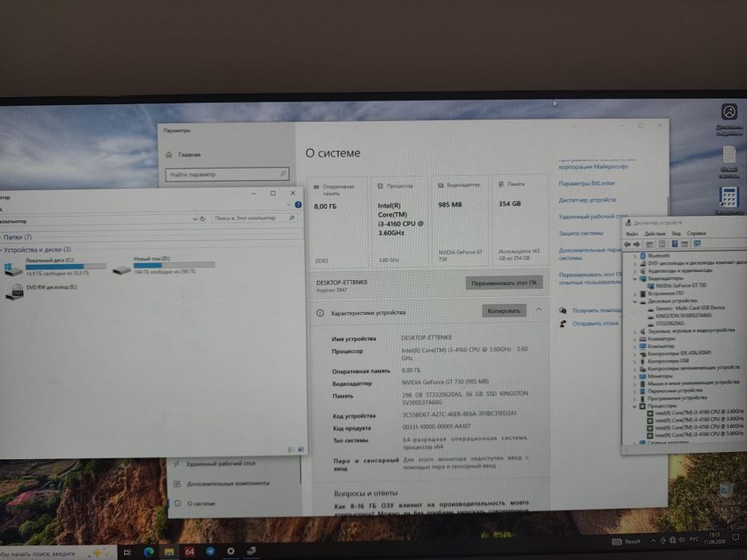Expand the Bluetooth node in Device Manager
747x560 pixels.
point(635,256)
